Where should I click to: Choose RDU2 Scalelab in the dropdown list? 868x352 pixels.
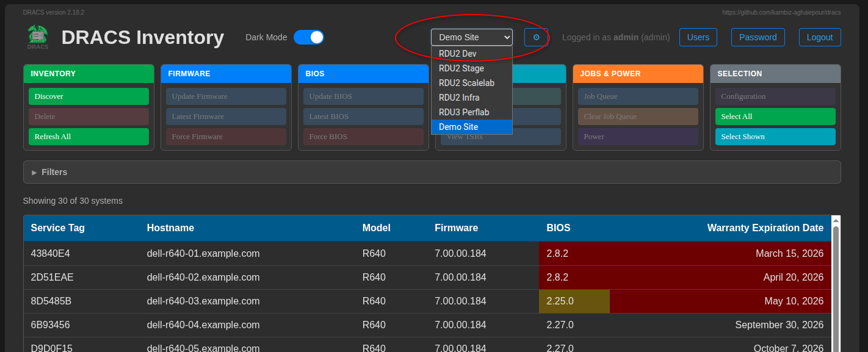pos(472,83)
